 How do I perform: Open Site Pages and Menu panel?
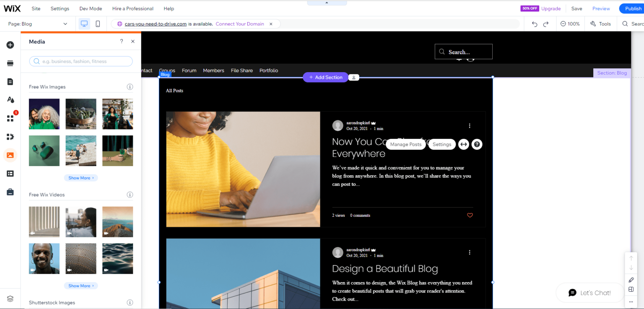tap(10, 81)
